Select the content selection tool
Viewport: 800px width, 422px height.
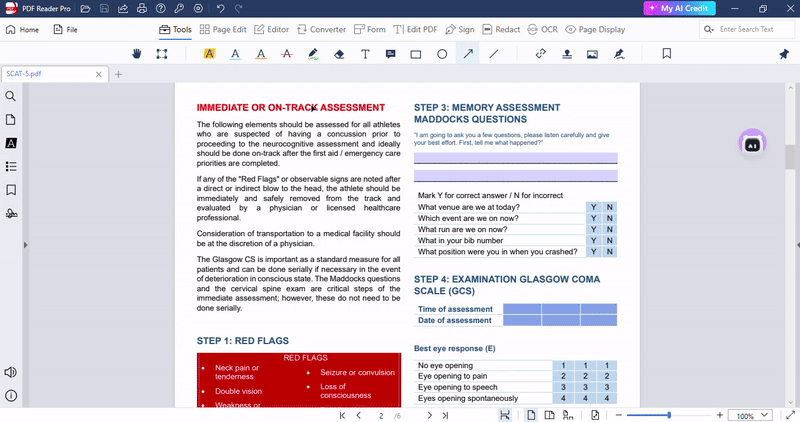tap(162, 54)
